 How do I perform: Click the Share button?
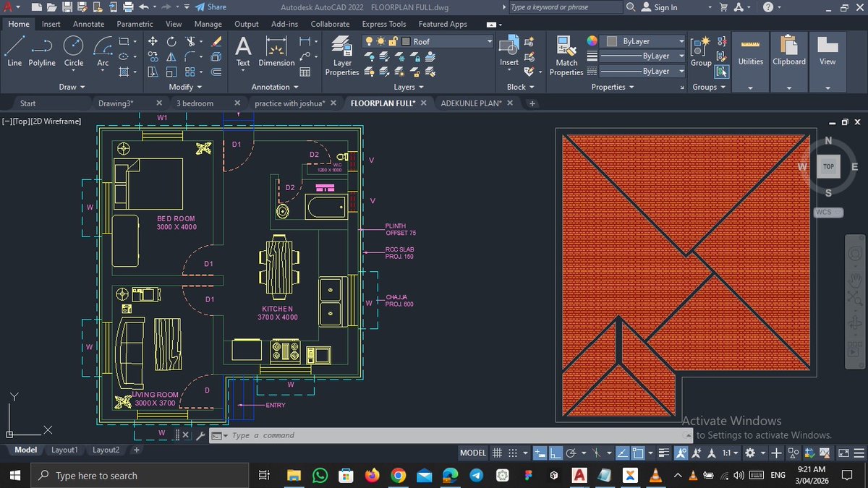click(x=210, y=7)
